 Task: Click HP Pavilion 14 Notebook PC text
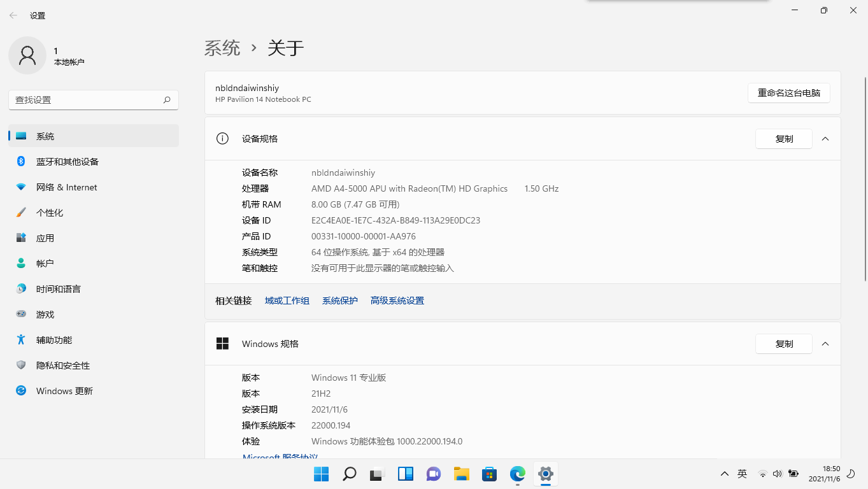263,99
